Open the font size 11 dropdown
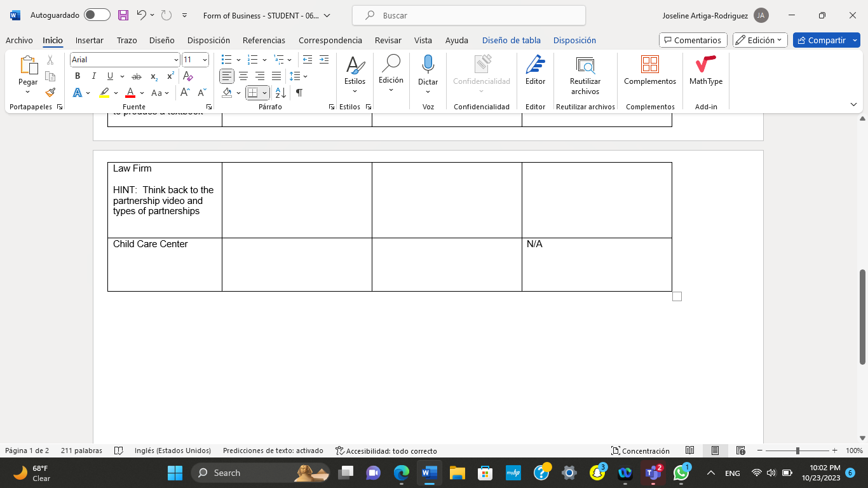The image size is (868, 488). pyautogui.click(x=205, y=60)
